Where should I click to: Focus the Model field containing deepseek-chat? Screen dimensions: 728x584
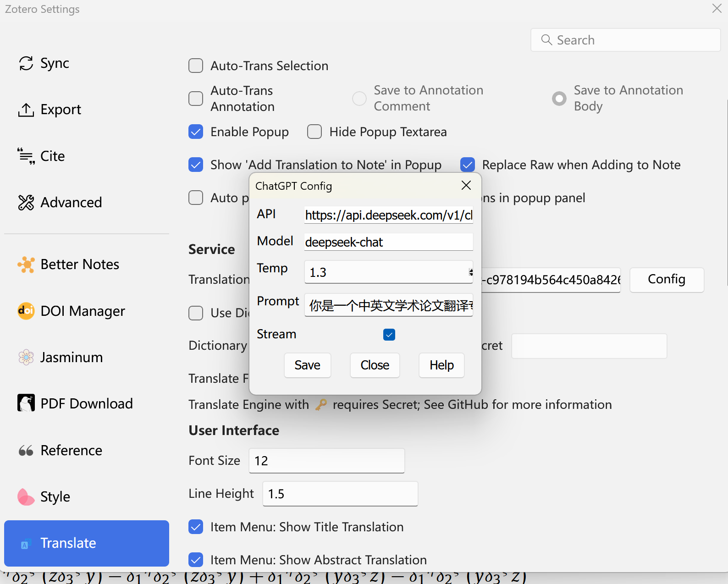click(x=388, y=242)
